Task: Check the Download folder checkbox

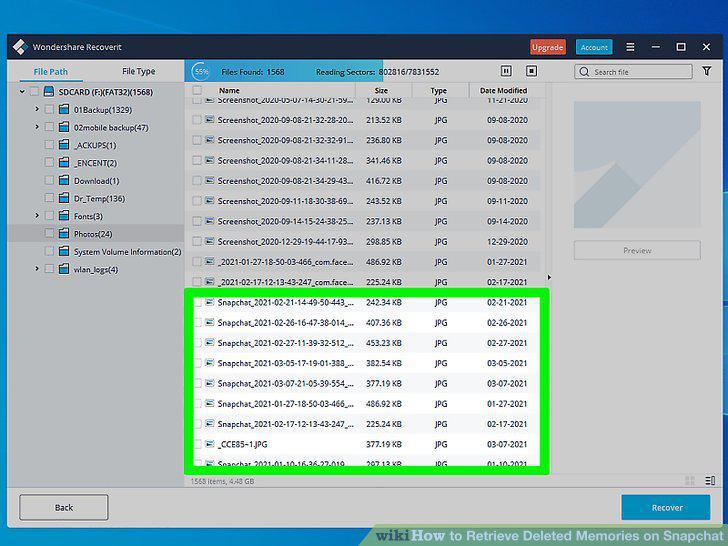Action: [x=49, y=181]
